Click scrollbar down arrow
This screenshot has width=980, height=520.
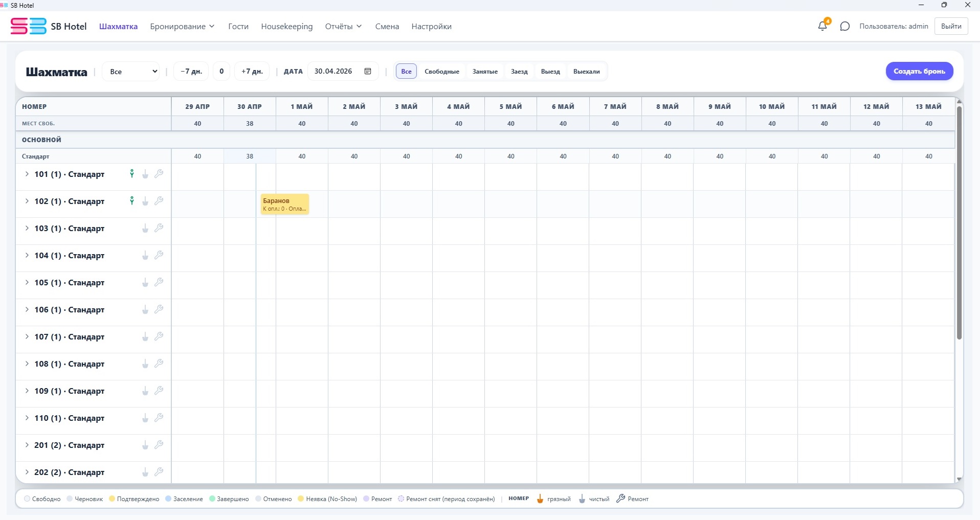click(959, 479)
